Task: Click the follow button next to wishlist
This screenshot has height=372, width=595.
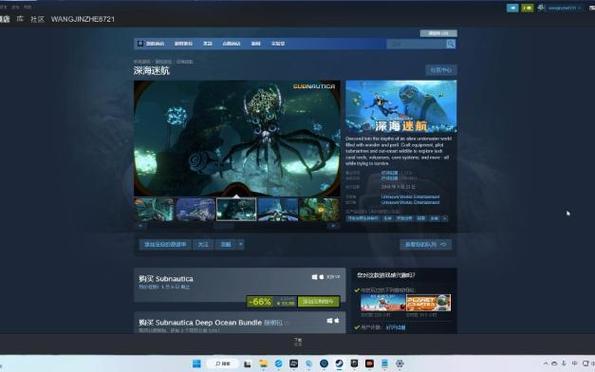Action: click(203, 244)
